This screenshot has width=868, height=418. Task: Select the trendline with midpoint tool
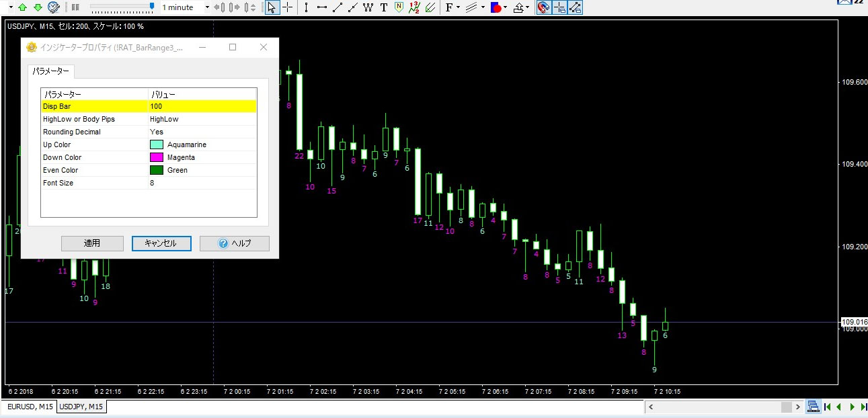[353, 7]
